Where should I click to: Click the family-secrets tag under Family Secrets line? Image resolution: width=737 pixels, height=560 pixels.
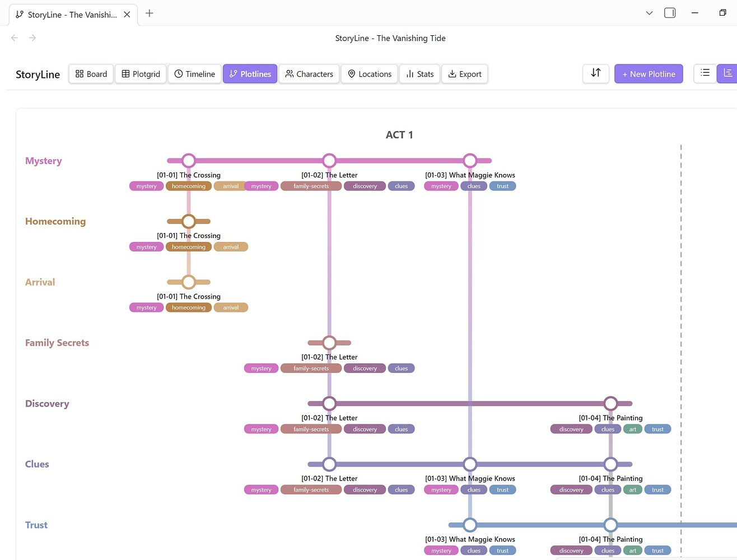pyautogui.click(x=311, y=368)
